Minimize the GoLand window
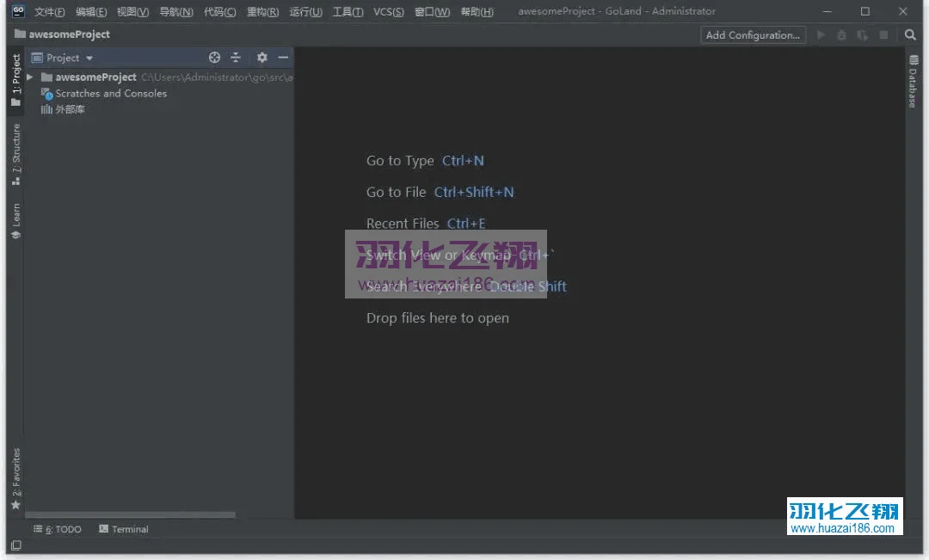The height and width of the screenshot is (560, 929). [827, 11]
